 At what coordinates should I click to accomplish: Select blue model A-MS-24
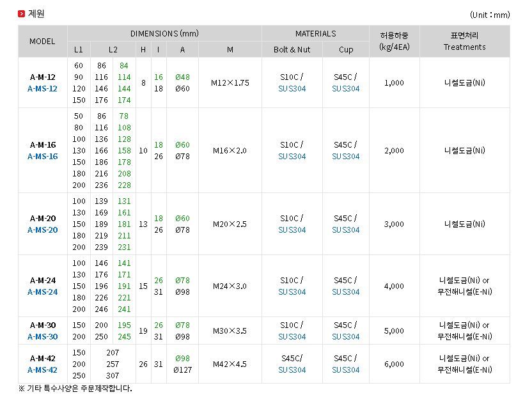(x=42, y=292)
